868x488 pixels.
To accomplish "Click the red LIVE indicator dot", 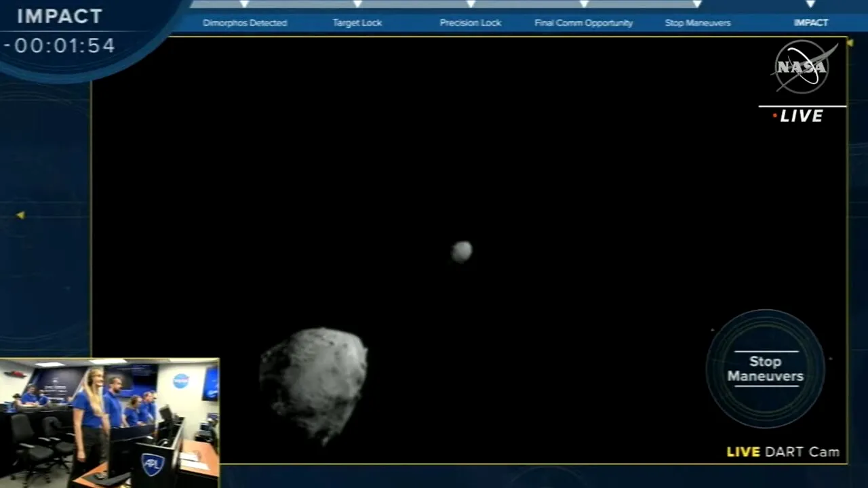I will coord(774,116).
